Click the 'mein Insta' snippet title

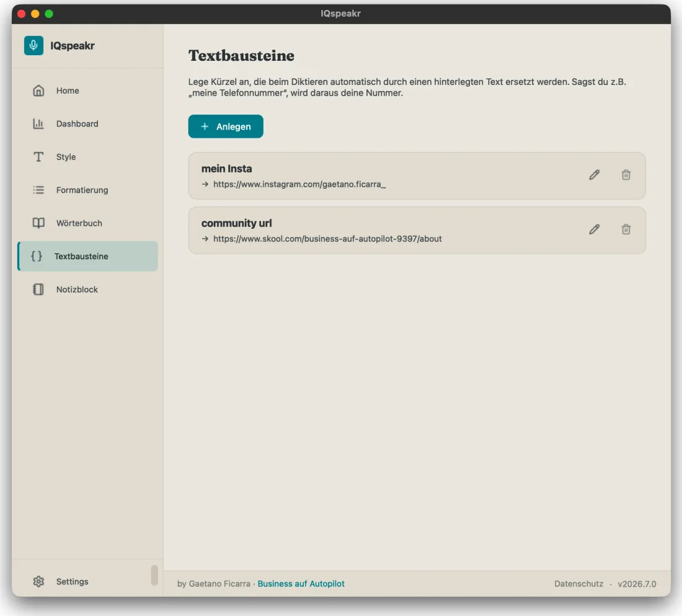pyautogui.click(x=226, y=169)
